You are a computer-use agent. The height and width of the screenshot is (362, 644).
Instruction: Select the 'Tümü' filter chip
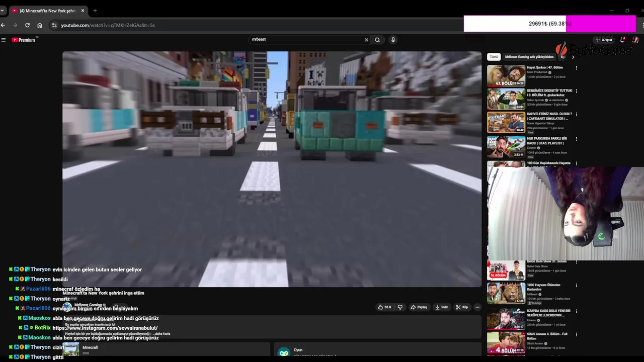pos(494,57)
